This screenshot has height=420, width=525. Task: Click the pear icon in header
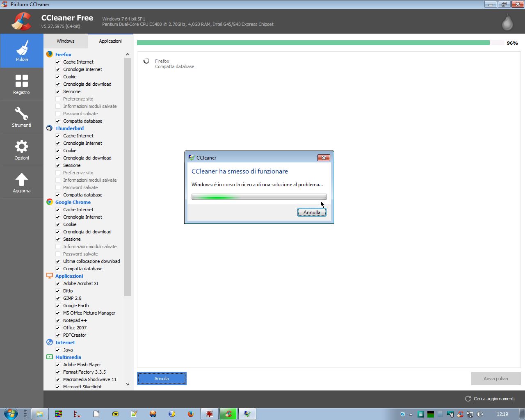click(507, 22)
